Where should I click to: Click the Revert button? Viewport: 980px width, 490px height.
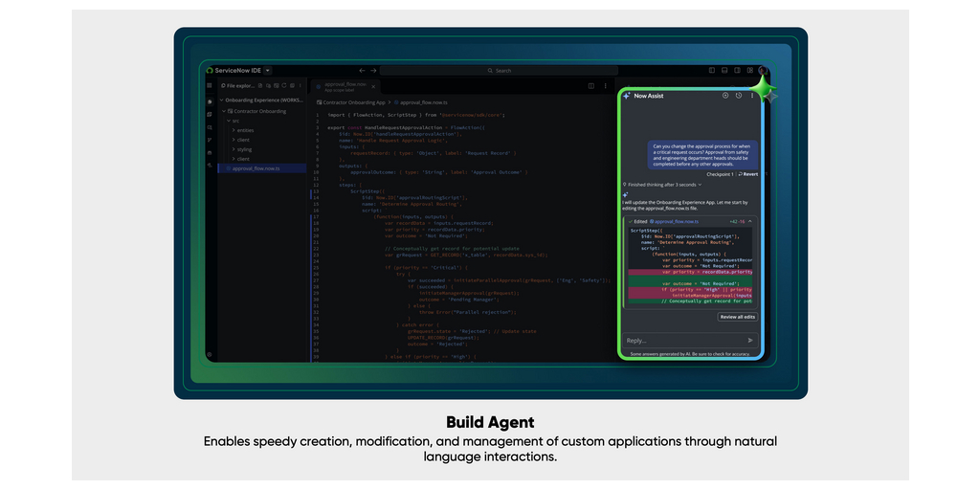click(x=748, y=174)
